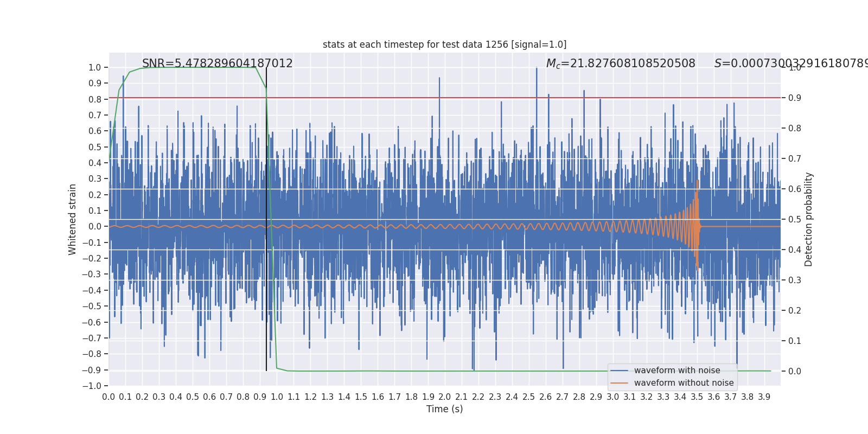Select the Time axis tick label 1.5
The height and width of the screenshot is (434, 868).
(x=361, y=397)
